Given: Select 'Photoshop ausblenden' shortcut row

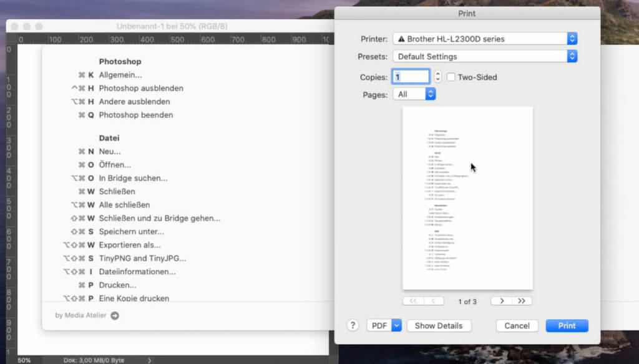Looking at the screenshot, I should tap(127, 89).
